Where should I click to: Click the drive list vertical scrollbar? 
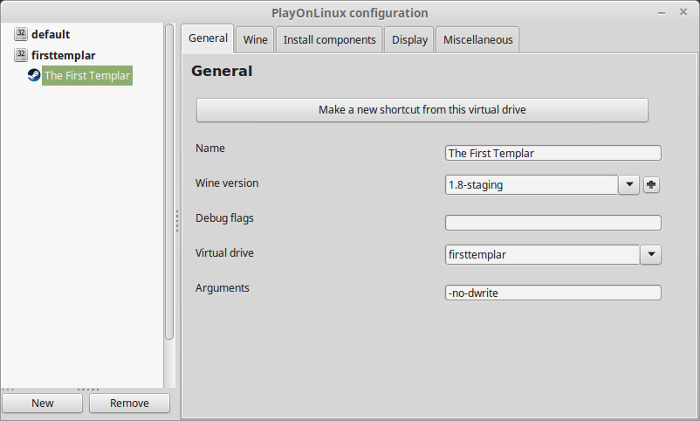point(169,182)
